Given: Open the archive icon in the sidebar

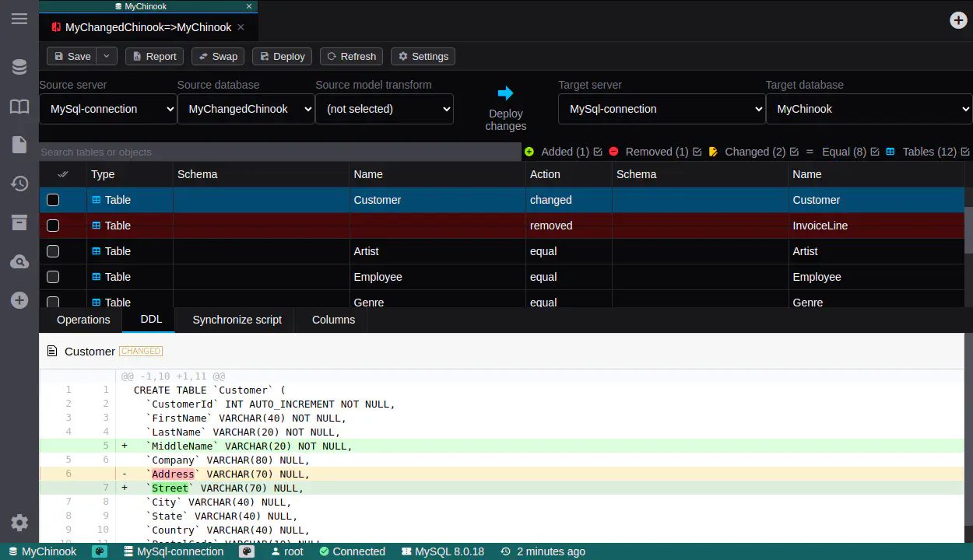Looking at the screenshot, I should (x=19, y=223).
